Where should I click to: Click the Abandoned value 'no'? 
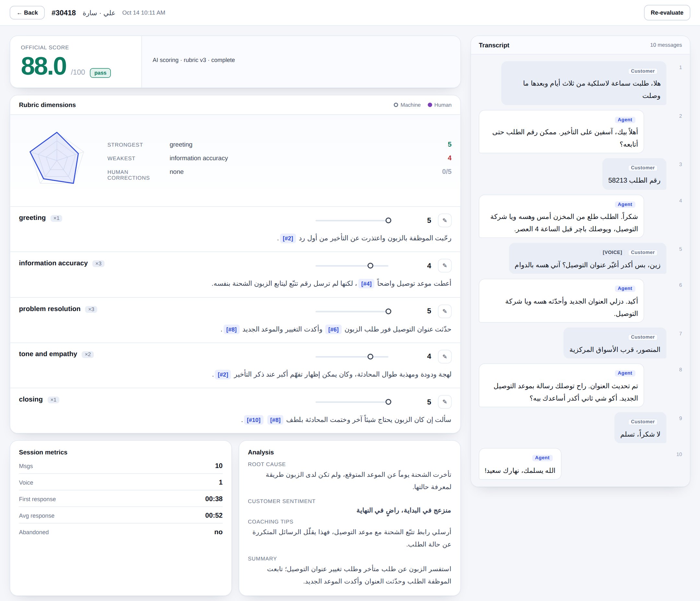(x=218, y=532)
